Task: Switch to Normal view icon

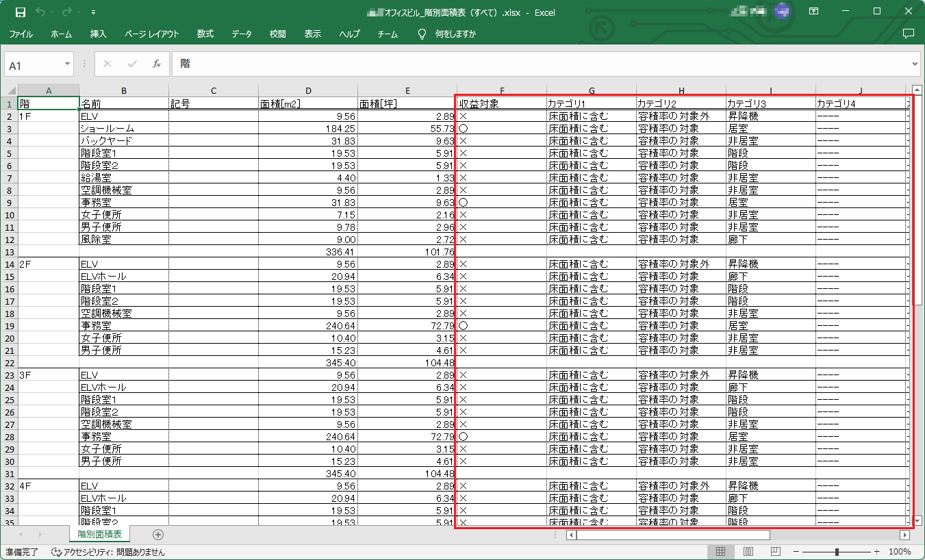Action: (720, 551)
